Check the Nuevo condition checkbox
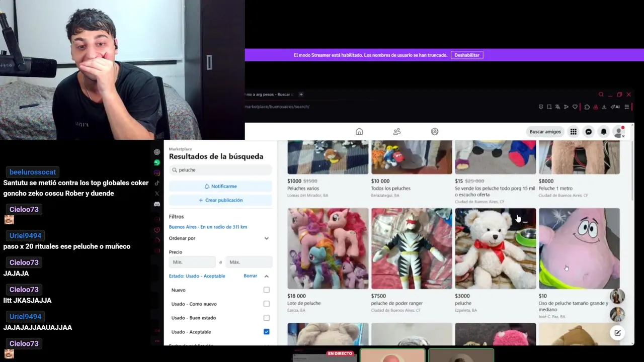This screenshot has height=362, width=644. (x=266, y=290)
